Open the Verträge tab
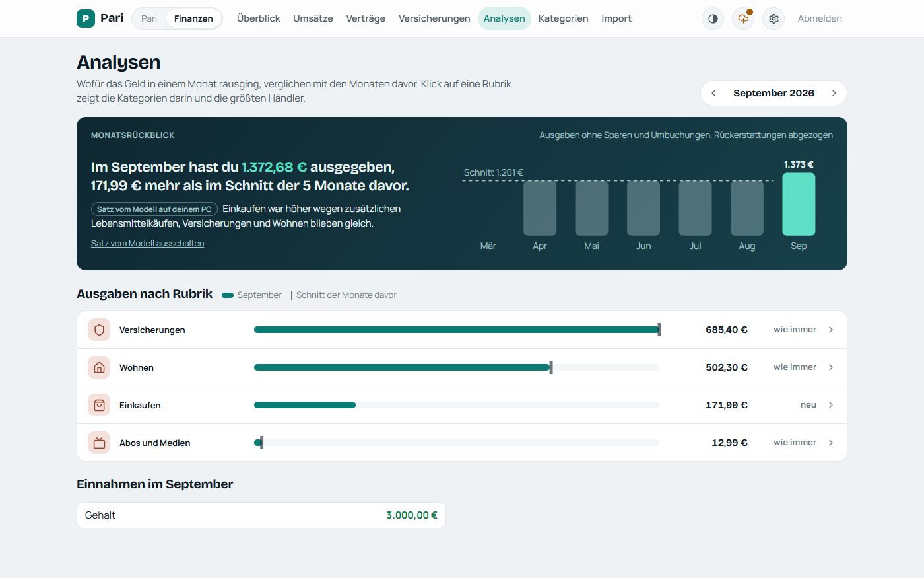 point(366,18)
